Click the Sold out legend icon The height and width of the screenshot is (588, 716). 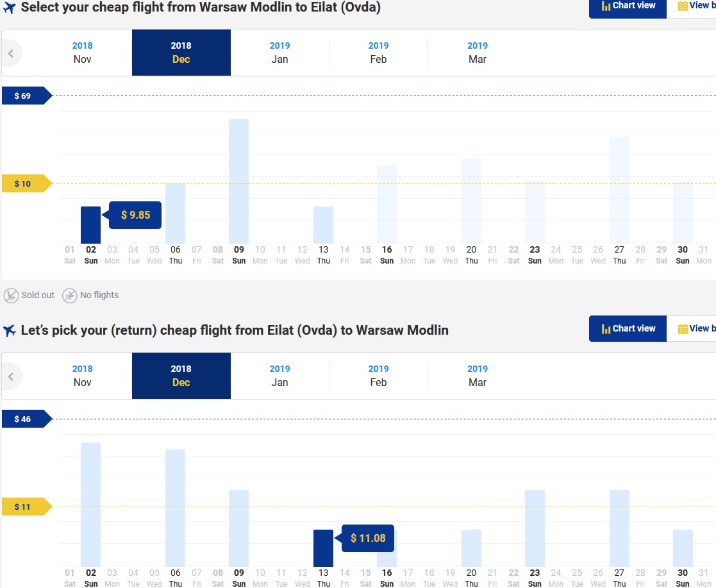11,296
